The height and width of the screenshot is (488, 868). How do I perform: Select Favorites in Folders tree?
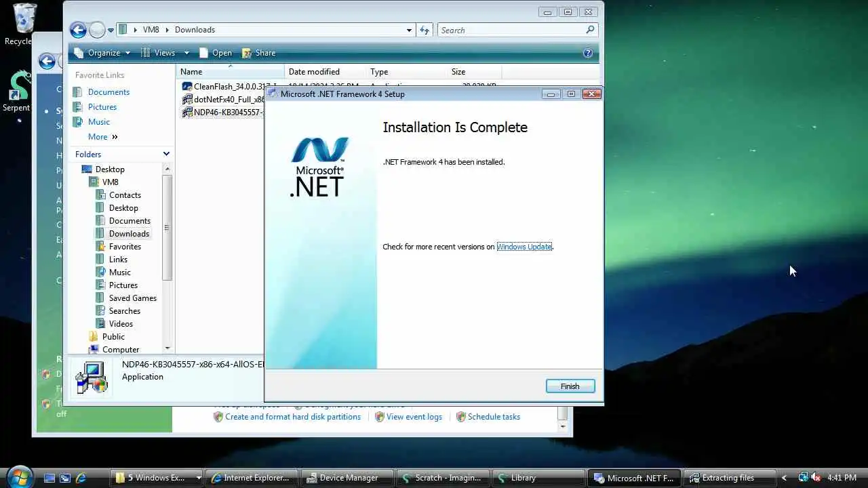pyautogui.click(x=125, y=247)
